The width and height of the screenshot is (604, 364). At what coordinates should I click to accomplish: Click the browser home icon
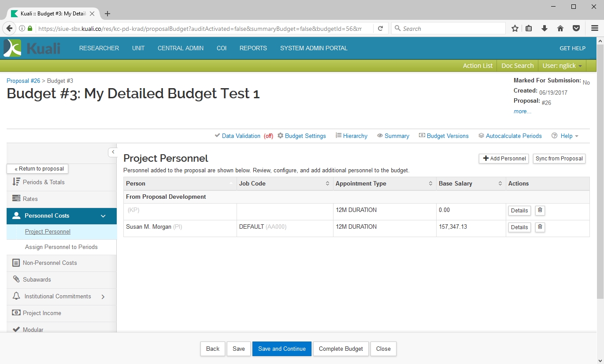pos(560,29)
